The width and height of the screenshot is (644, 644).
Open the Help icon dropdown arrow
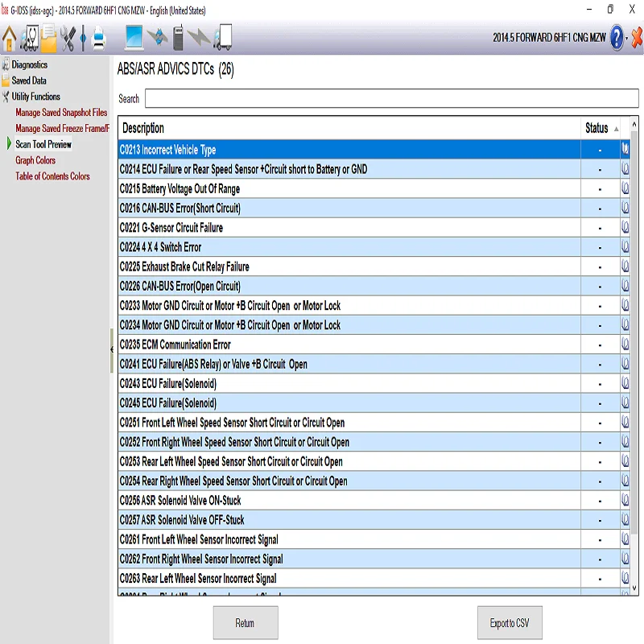627,39
